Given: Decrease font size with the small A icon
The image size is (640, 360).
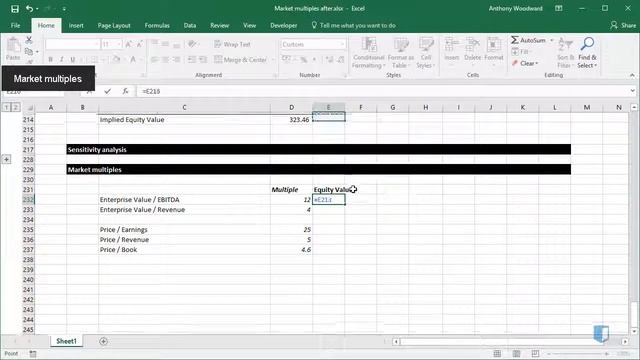Looking at the screenshot, I should [140, 44].
